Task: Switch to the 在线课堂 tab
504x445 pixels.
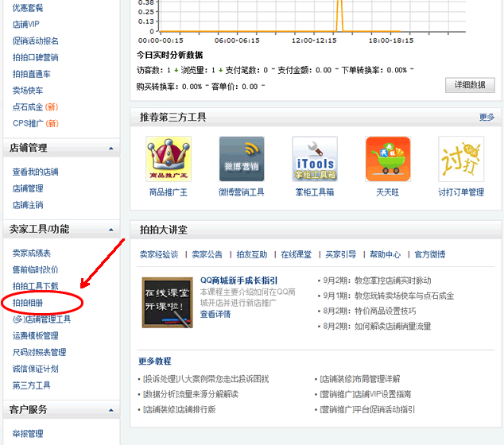Action: 296,254
